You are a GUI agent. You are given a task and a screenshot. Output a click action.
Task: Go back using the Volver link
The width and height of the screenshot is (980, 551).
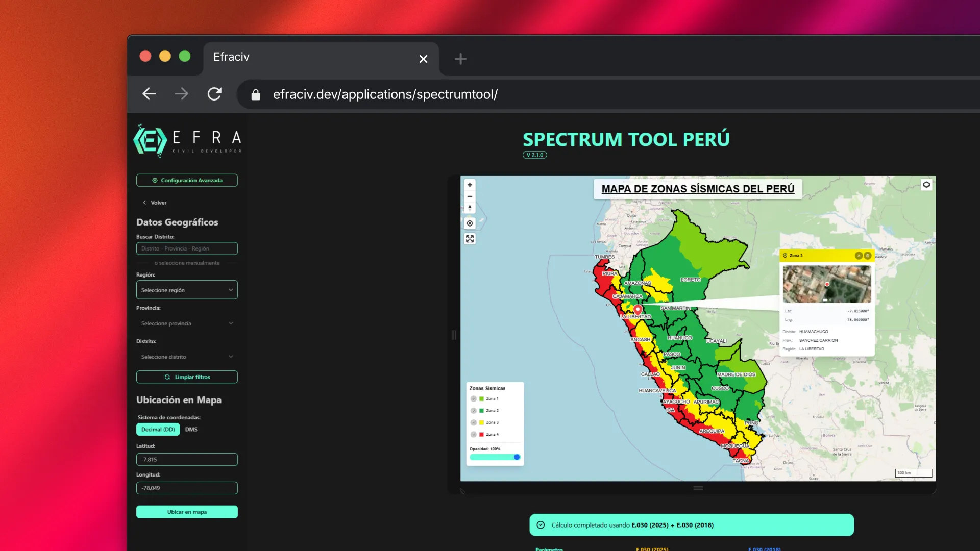[x=155, y=202]
